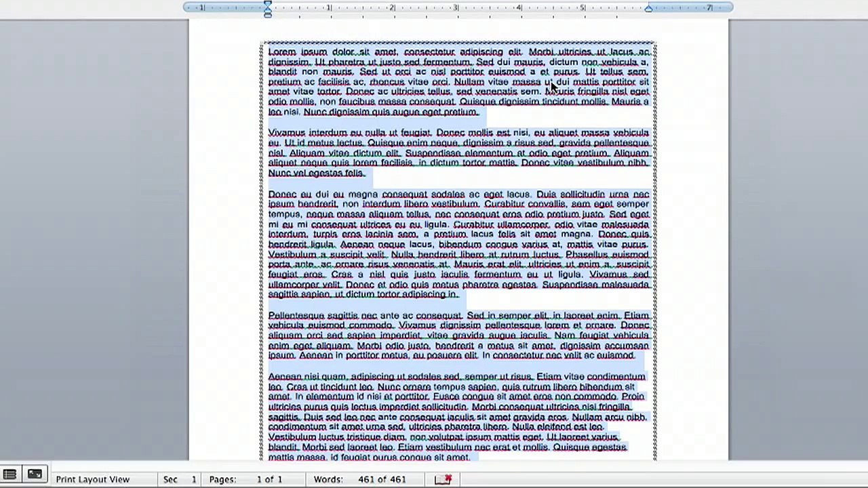The height and width of the screenshot is (488, 868).
Task: Click the Pages: 1 of 1 indicator
Action: (x=245, y=479)
